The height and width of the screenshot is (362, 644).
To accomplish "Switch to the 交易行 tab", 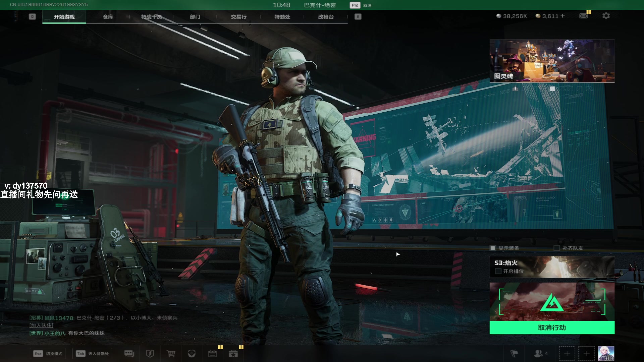I will [239, 17].
